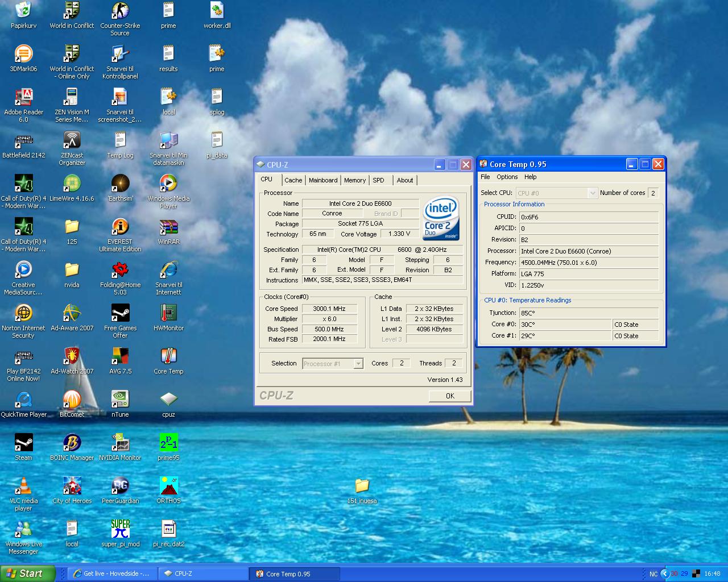Launch Core Temp desktop shortcut
The height and width of the screenshot is (582, 728).
point(168,356)
